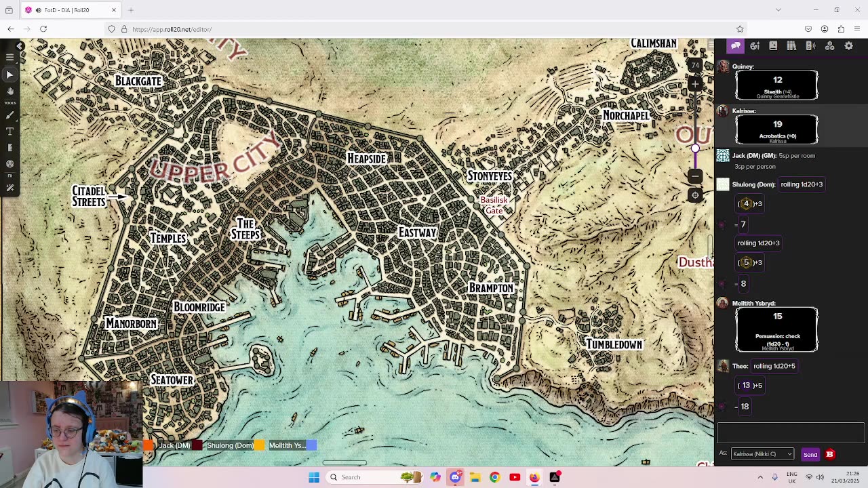Click the zoom level 74 indicator
The width and height of the screenshot is (868, 488).
click(695, 65)
